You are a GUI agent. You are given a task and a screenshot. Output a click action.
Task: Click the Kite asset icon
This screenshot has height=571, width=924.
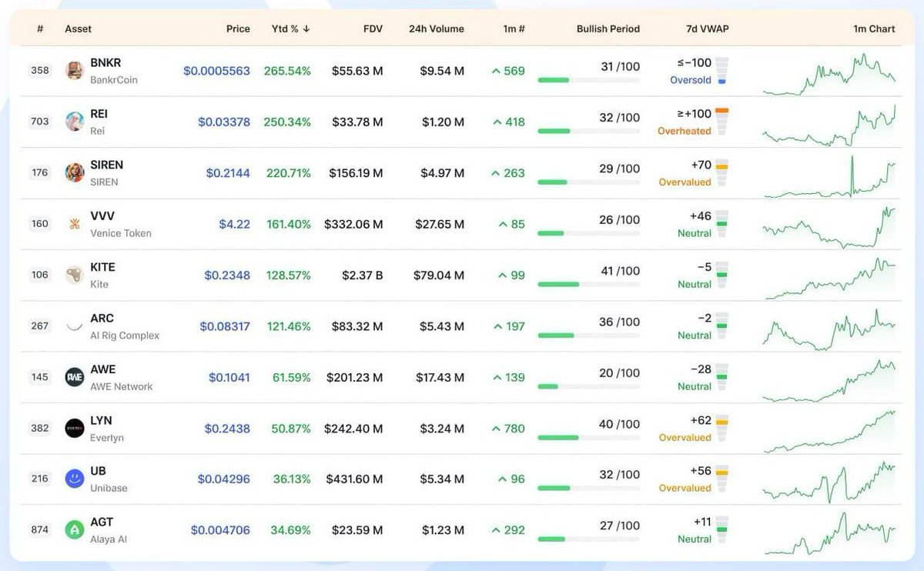click(74, 274)
